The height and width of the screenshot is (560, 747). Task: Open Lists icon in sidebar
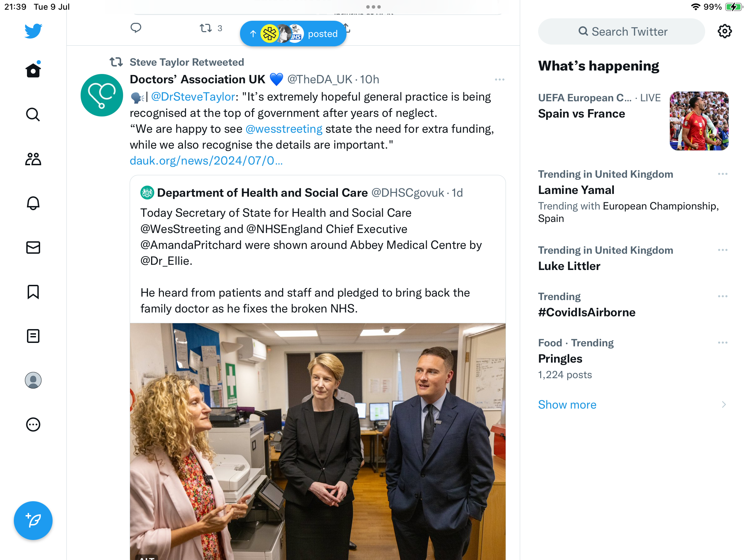(x=33, y=336)
